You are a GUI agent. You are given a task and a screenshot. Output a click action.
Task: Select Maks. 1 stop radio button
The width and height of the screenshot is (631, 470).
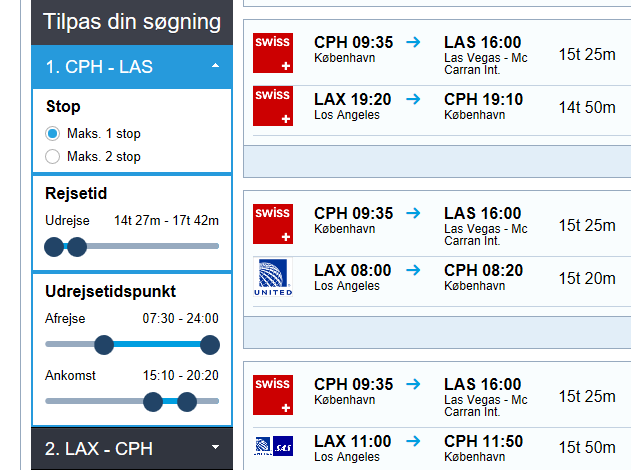52,133
